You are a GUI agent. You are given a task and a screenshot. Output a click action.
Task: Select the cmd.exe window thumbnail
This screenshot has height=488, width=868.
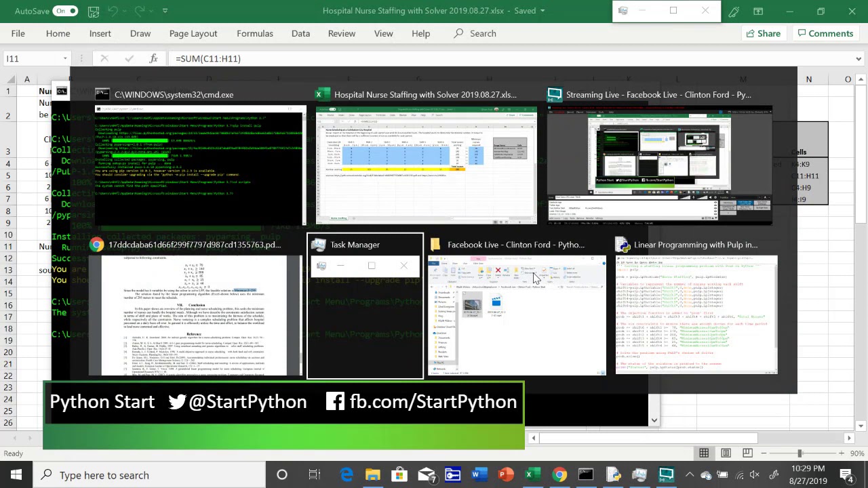pos(201,164)
